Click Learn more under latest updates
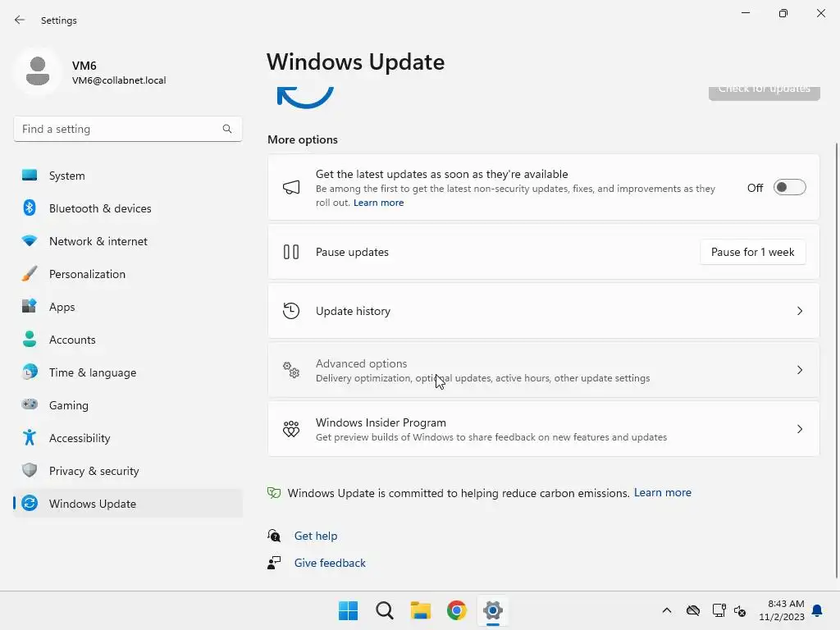Screen dimensions: 840x630 (x=378, y=203)
